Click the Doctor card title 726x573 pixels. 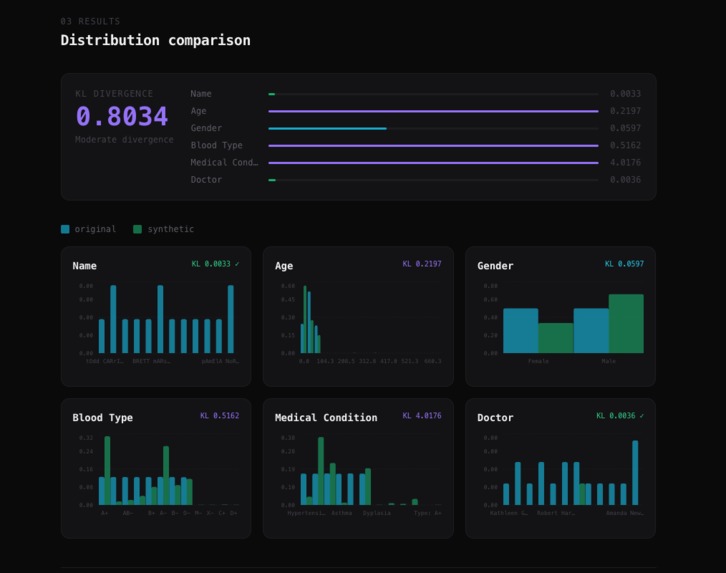pyautogui.click(x=495, y=417)
